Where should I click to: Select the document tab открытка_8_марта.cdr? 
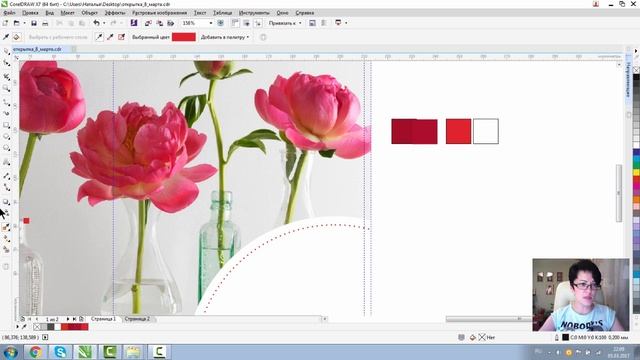coord(38,49)
